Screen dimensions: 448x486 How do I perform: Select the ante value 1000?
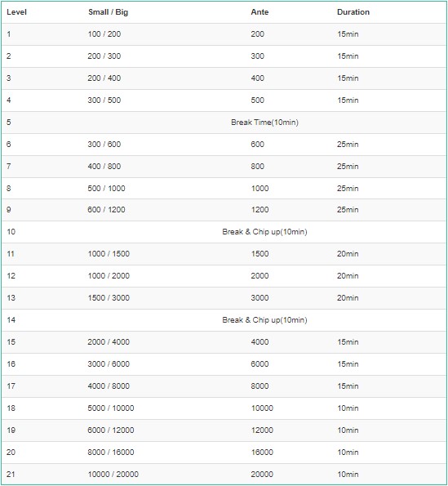[259, 189]
